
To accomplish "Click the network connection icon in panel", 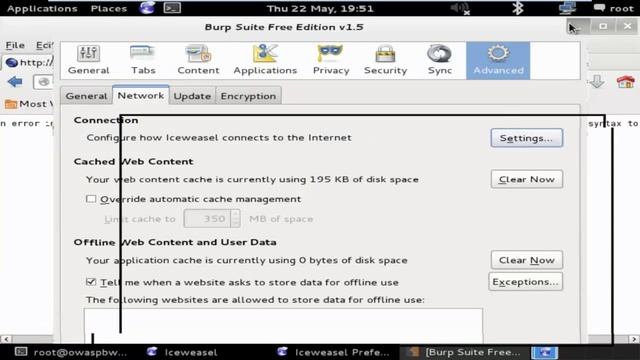I will [x=567, y=8].
